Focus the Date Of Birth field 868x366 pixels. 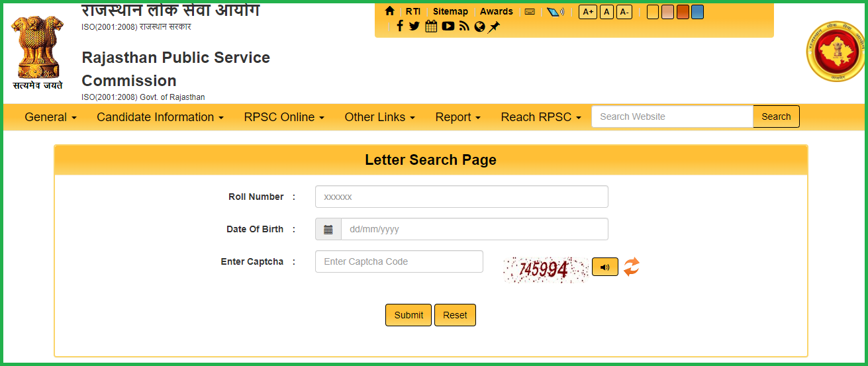click(x=475, y=229)
